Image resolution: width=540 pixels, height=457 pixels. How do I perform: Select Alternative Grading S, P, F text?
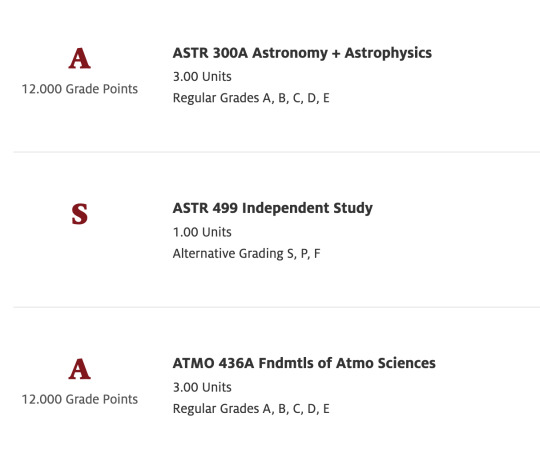tap(247, 254)
